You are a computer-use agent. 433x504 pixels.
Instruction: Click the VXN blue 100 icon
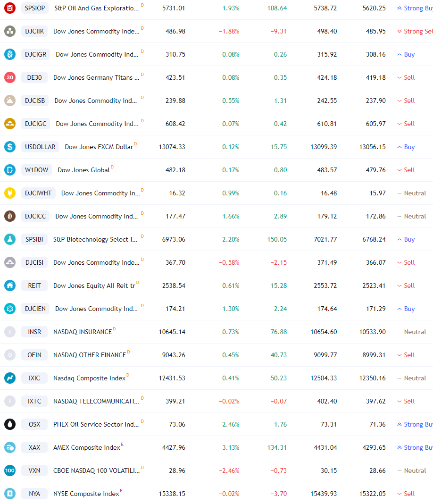click(10, 471)
